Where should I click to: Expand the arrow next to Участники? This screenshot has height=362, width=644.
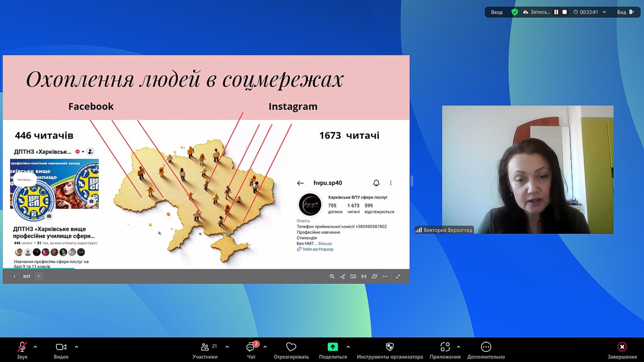tap(227, 347)
